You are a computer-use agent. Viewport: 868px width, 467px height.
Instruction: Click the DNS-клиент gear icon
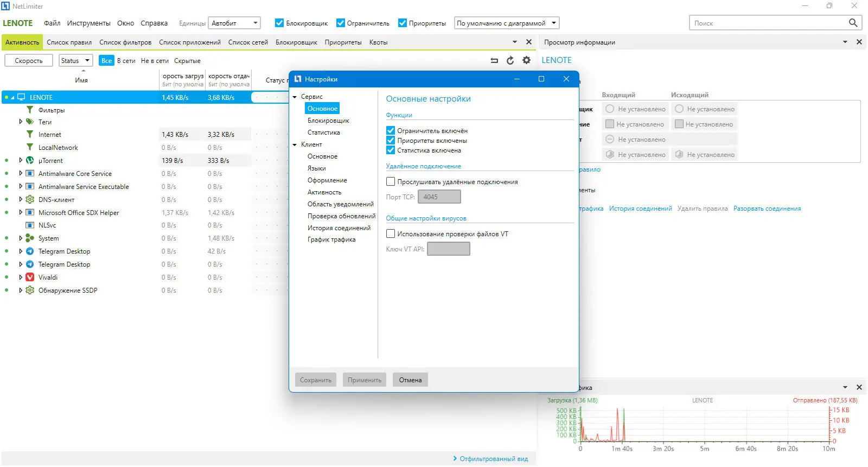click(x=30, y=199)
